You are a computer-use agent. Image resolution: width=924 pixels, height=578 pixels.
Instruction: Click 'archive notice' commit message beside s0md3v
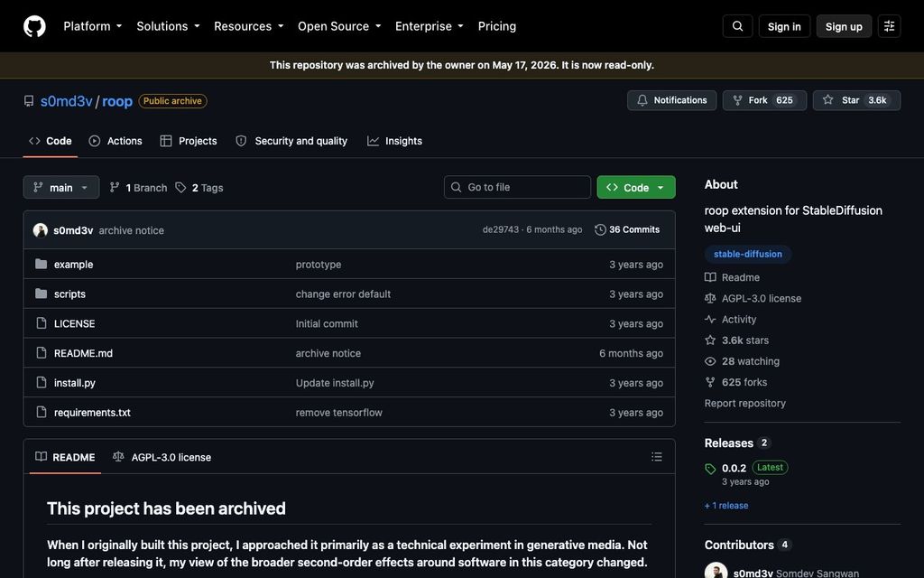pos(132,230)
